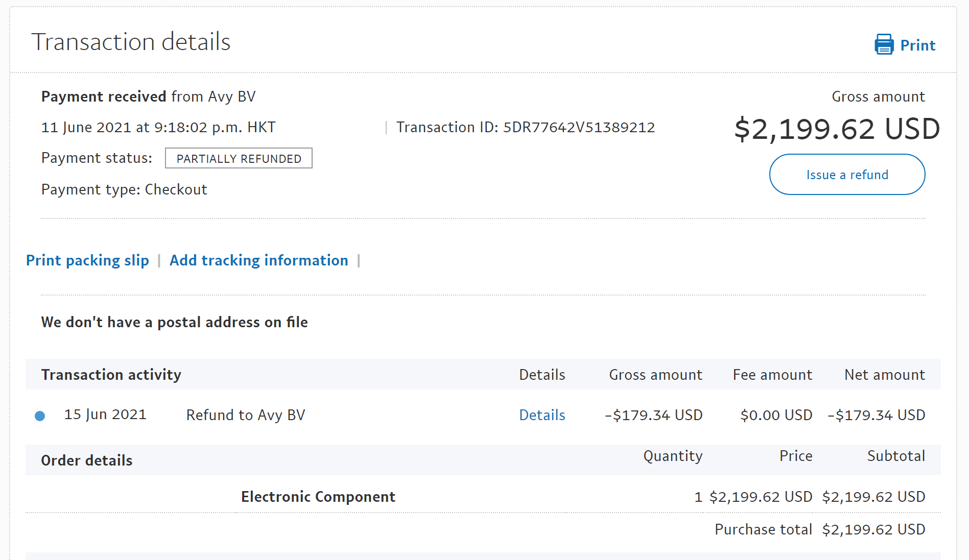The height and width of the screenshot is (560, 969).
Task: Click the printer icon
Action: pos(884,45)
